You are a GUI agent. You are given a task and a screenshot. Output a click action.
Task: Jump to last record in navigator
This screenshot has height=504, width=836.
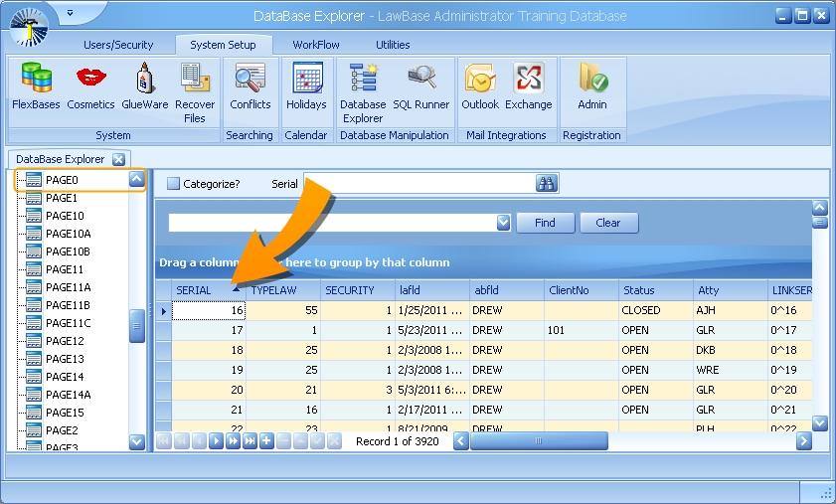click(250, 441)
